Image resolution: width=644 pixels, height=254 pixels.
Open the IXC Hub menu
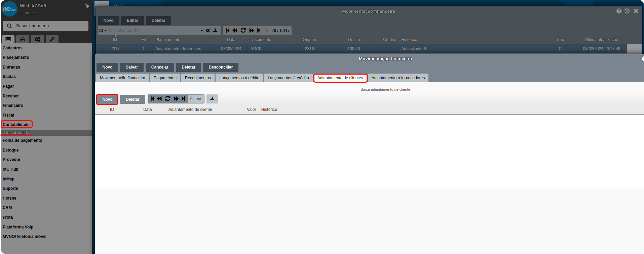(x=10, y=169)
